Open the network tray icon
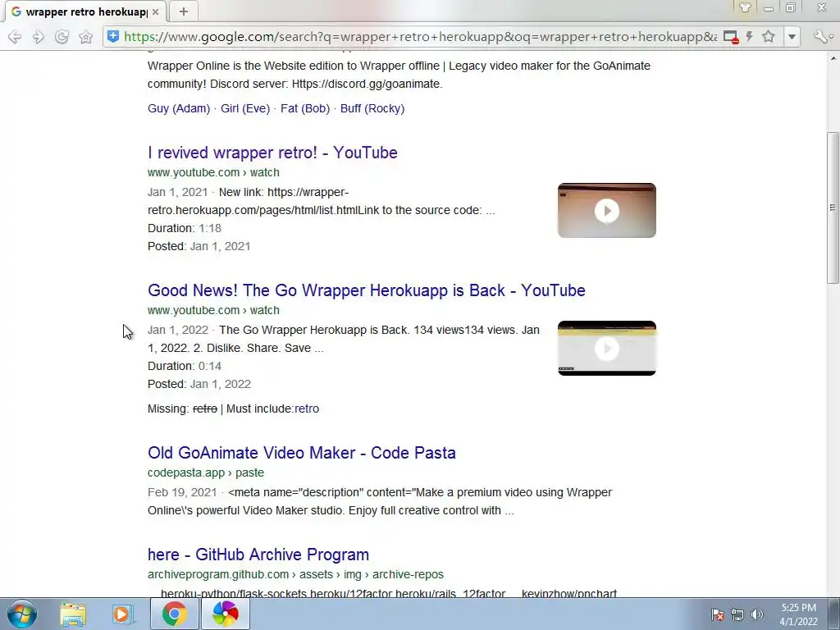 (x=737, y=615)
